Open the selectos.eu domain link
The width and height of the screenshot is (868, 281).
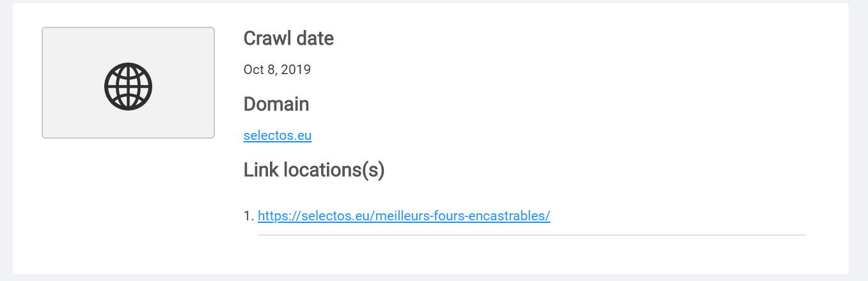tap(277, 135)
